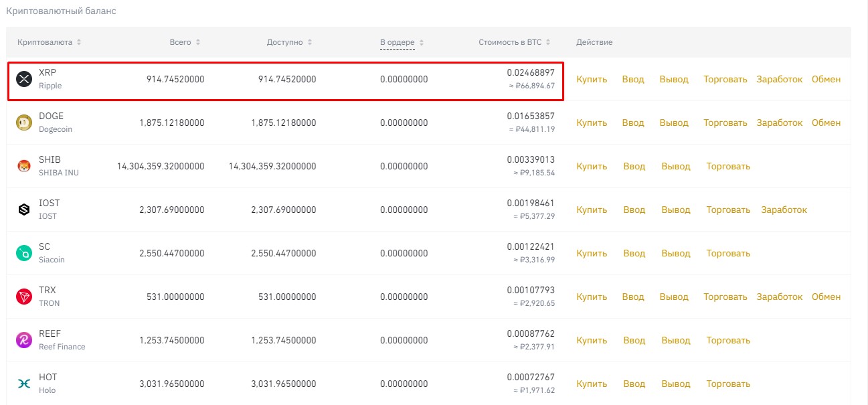Click Купить in the REEF row
This screenshot has height=405, width=868.
(592, 340)
